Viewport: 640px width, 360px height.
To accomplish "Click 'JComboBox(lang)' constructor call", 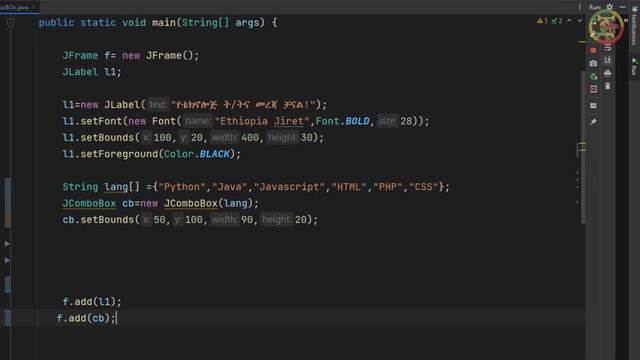I will click(209, 203).
